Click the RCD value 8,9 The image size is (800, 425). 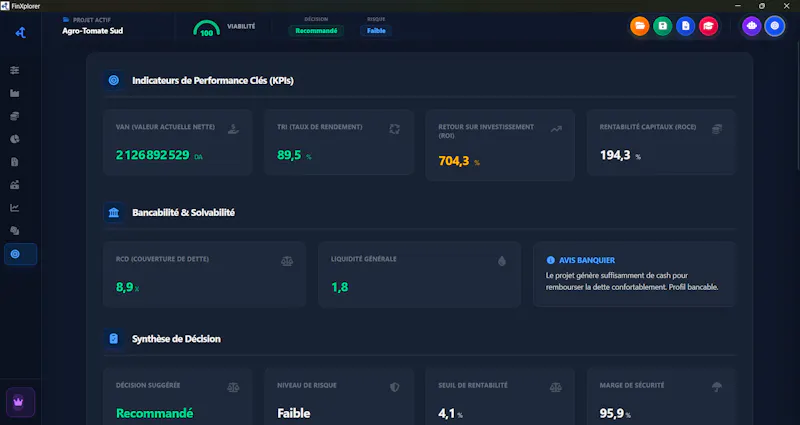pyautogui.click(x=124, y=287)
